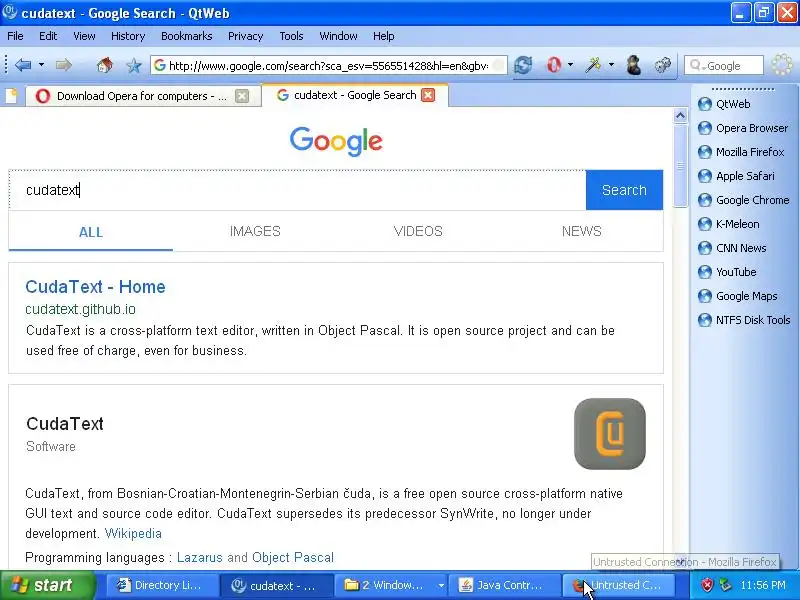
Task: Click the Google logo
Action: (336, 141)
